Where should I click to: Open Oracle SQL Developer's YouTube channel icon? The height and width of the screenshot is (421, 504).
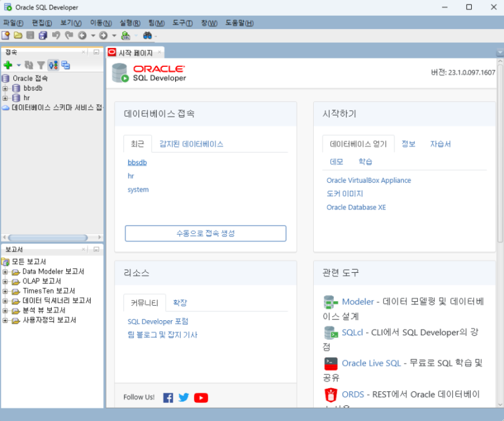point(200,398)
